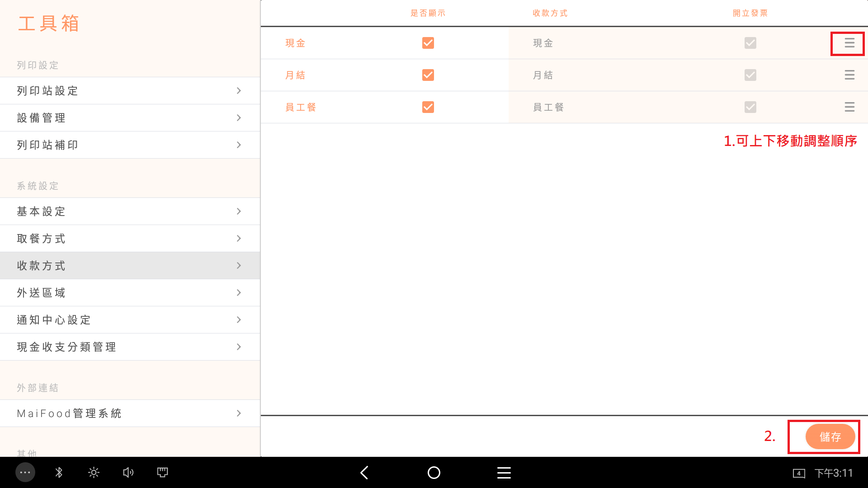Tap the volume speaker icon
Screen dimensions: 868x488
click(x=128, y=473)
